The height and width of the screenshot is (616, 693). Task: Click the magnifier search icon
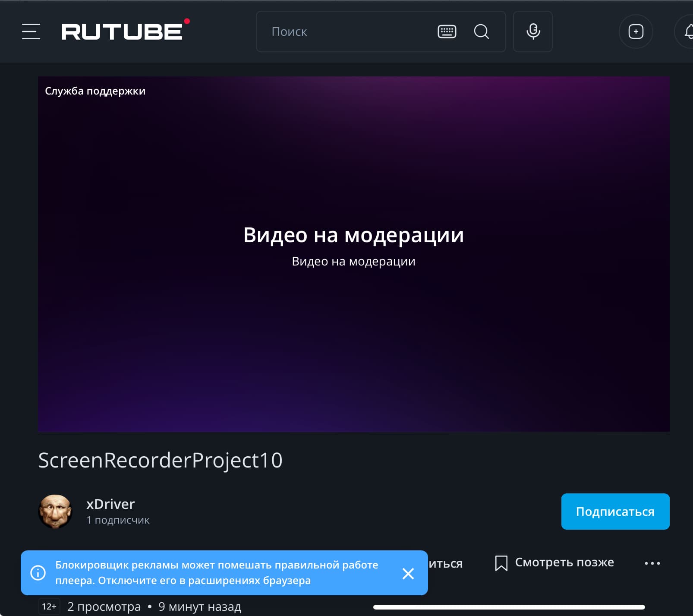pyautogui.click(x=481, y=32)
